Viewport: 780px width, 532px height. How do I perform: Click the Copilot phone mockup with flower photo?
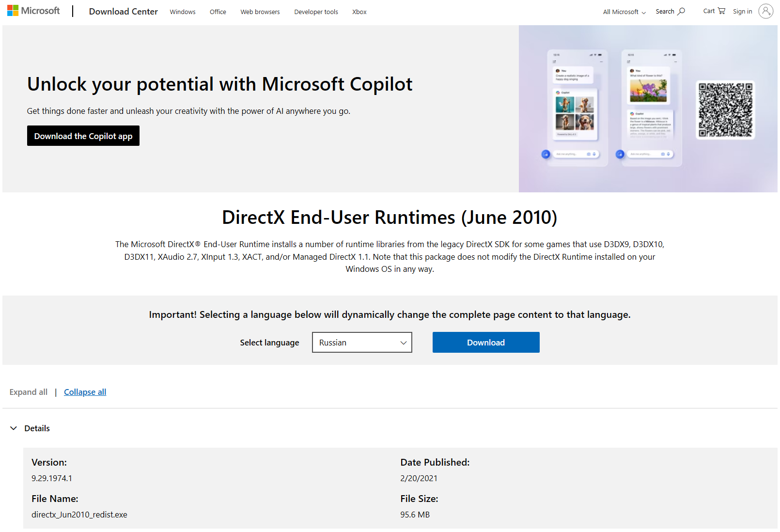click(652, 108)
